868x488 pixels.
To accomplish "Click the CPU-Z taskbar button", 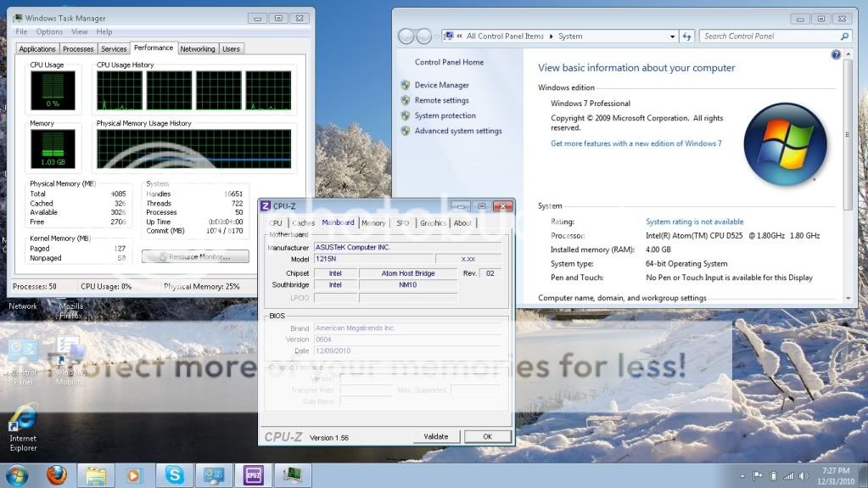I will (x=253, y=475).
